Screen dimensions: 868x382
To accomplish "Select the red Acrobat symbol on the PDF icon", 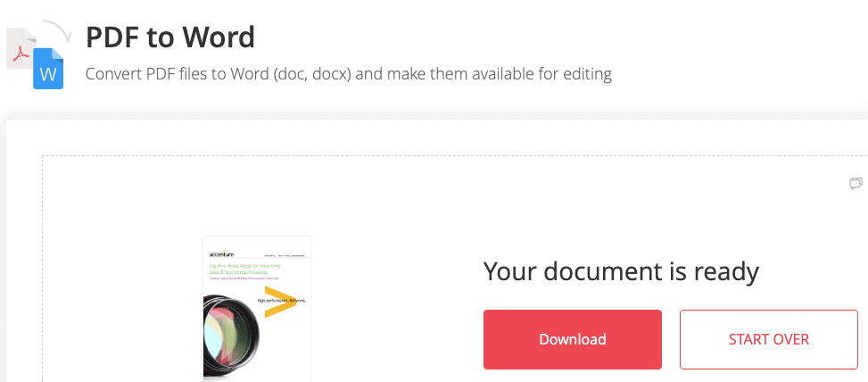I will (21, 54).
